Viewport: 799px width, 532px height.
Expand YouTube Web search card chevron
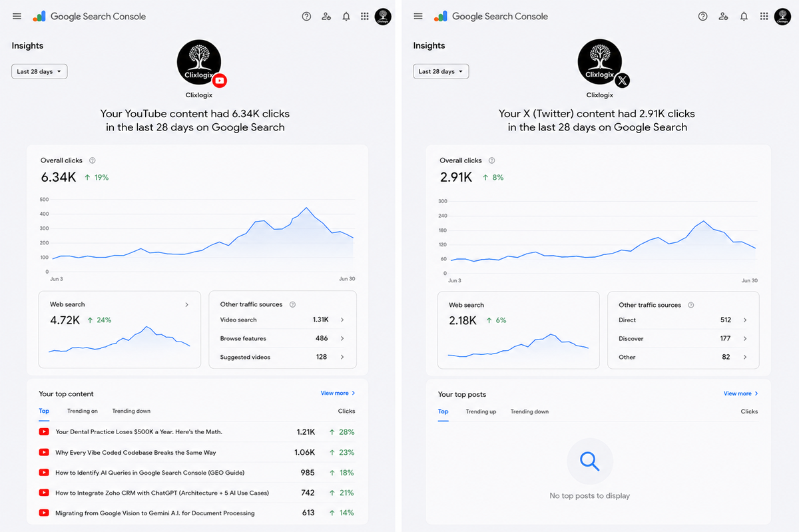pyautogui.click(x=186, y=304)
